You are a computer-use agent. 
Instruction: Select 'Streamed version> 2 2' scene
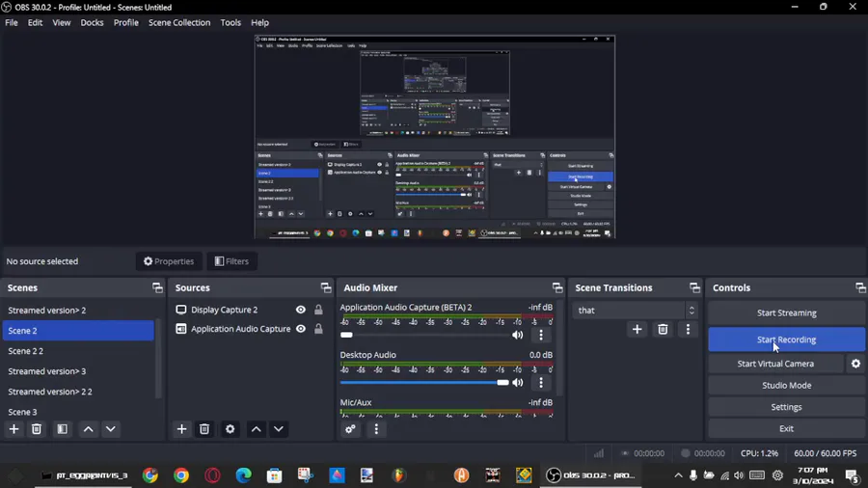point(78,392)
